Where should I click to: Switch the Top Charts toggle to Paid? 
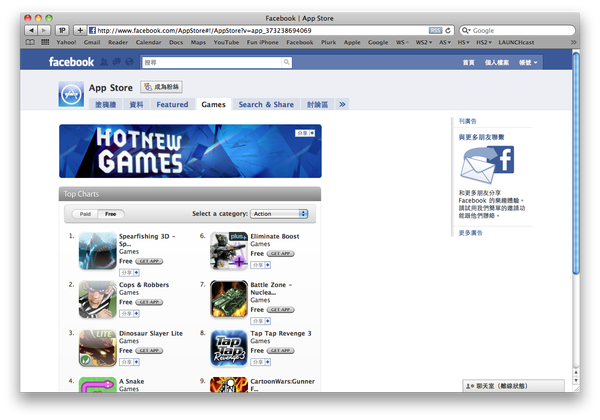(x=85, y=214)
